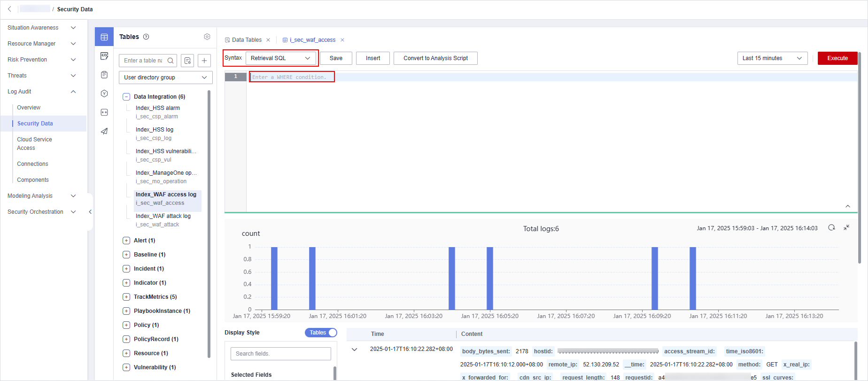The image size is (868, 381).
Task: Click the Save button
Action: [336, 58]
